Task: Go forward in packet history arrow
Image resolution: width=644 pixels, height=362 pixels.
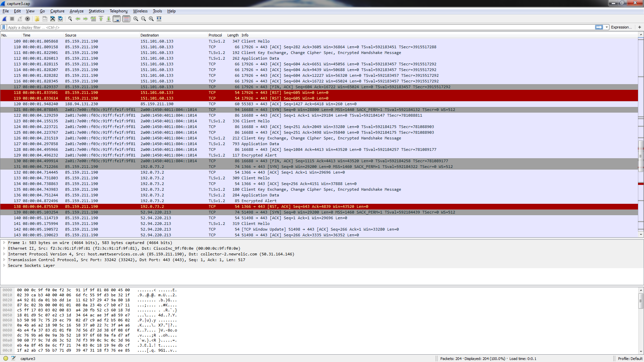Action: click(86, 19)
